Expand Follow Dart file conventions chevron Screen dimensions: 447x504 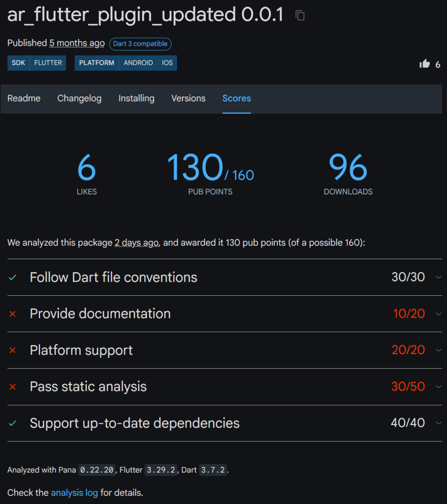pos(438,277)
